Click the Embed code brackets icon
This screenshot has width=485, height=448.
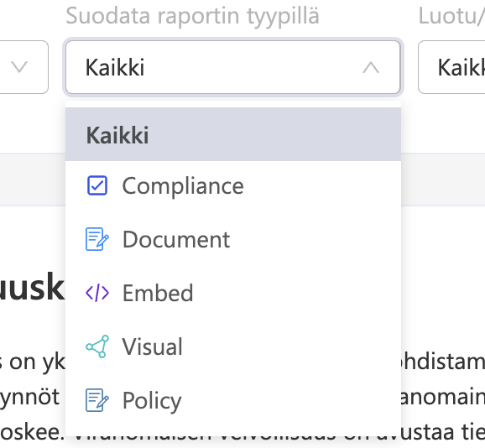coord(97,293)
